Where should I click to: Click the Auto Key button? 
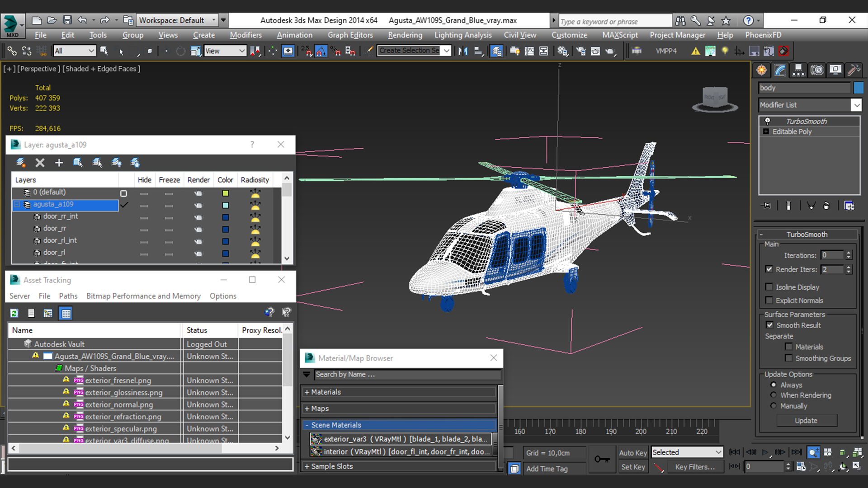(632, 453)
